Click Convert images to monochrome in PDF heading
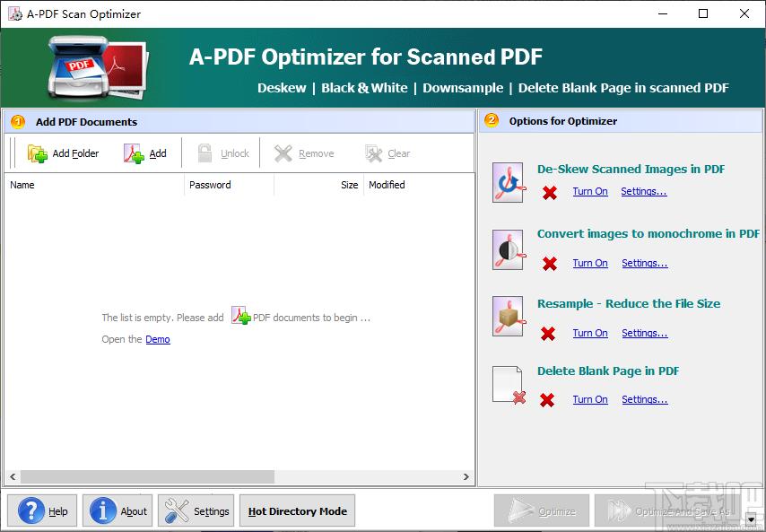This screenshot has width=766, height=532. coord(648,233)
